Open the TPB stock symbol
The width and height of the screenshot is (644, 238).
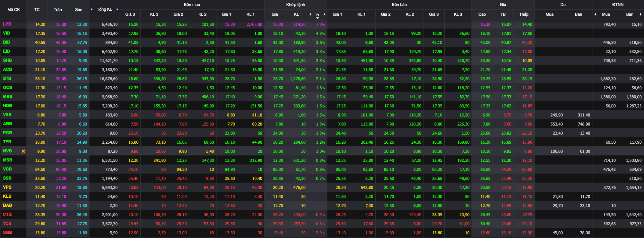coord(7,142)
